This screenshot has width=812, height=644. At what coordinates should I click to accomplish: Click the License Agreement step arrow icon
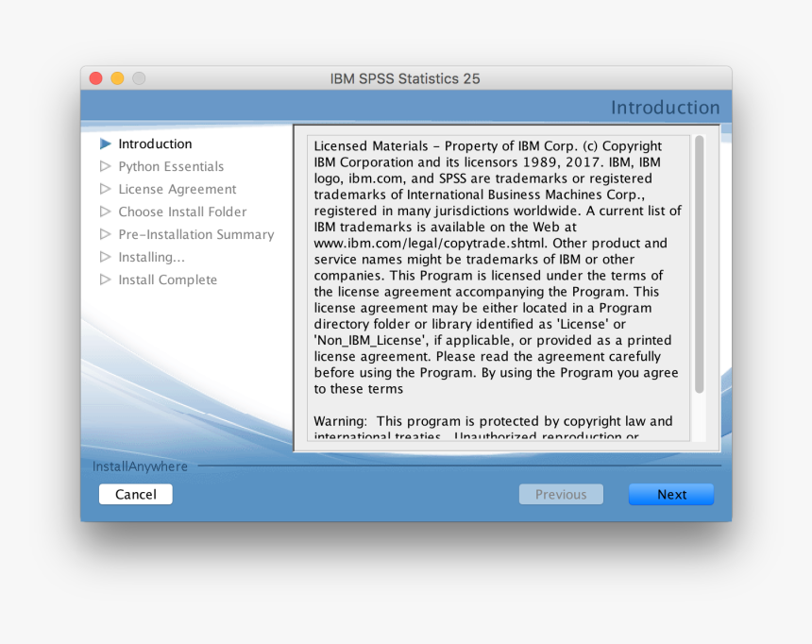pos(106,189)
